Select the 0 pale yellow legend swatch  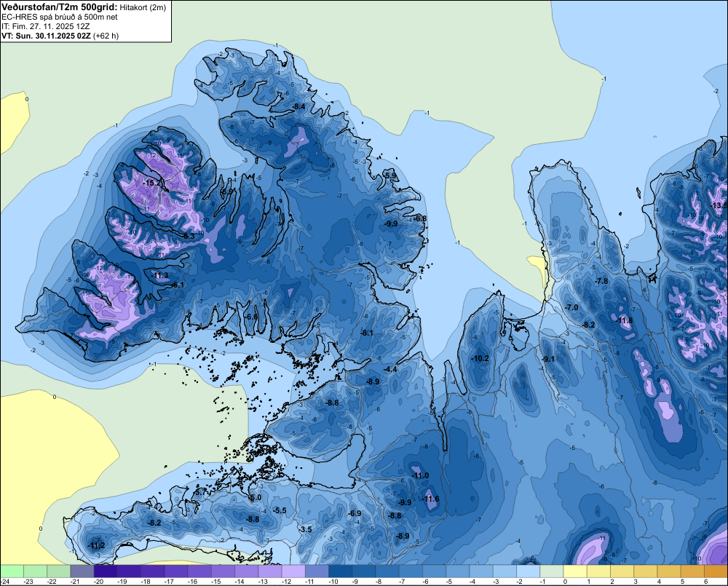(575, 571)
